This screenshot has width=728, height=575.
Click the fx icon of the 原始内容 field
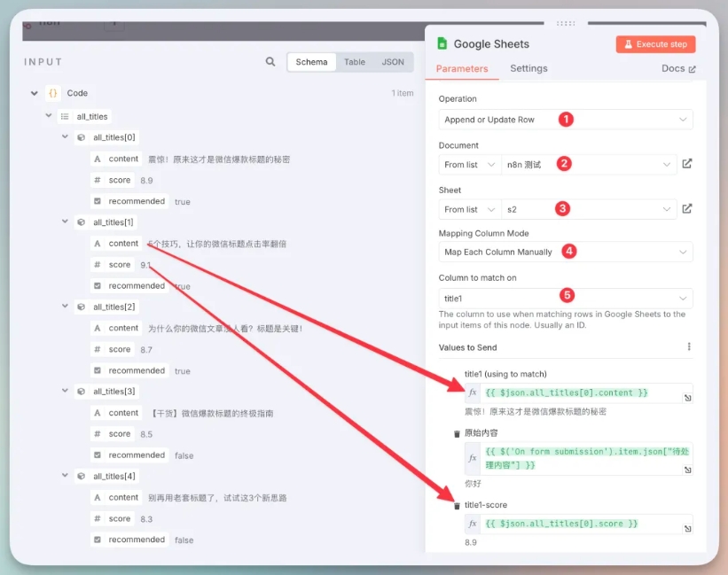point(473,458)
